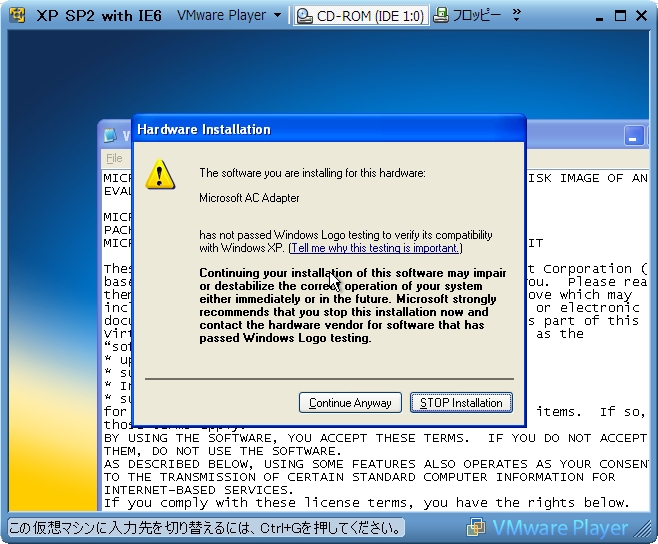
Task: Click the VMware app icon in the title bar
Action: point(17,15)
